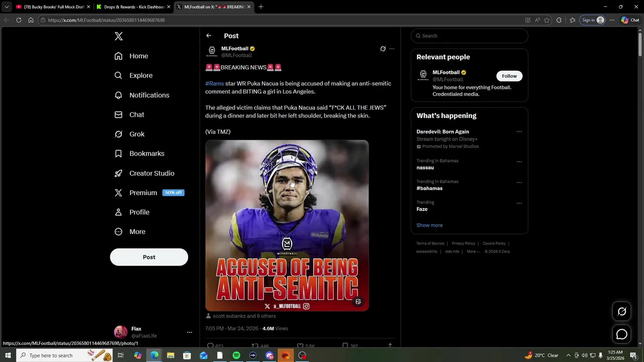Open the #Rams hashtag link
Screen dimensions: 644x362
(214, 83)
